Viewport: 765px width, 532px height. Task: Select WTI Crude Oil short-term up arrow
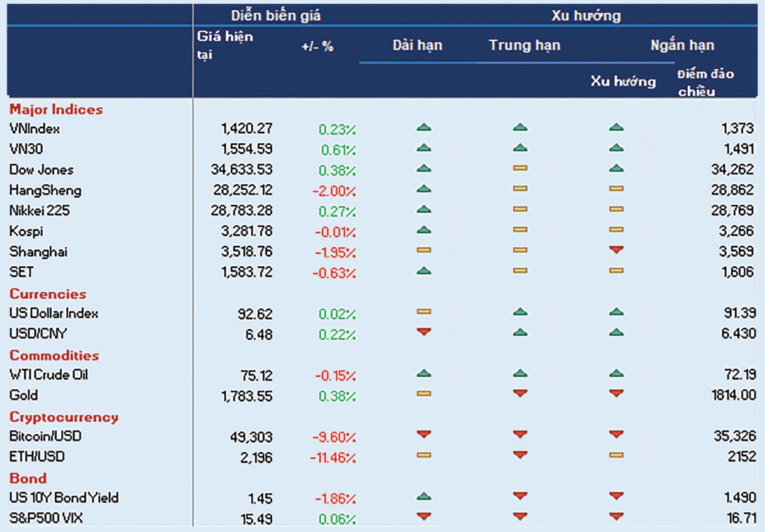pos(616,373)
